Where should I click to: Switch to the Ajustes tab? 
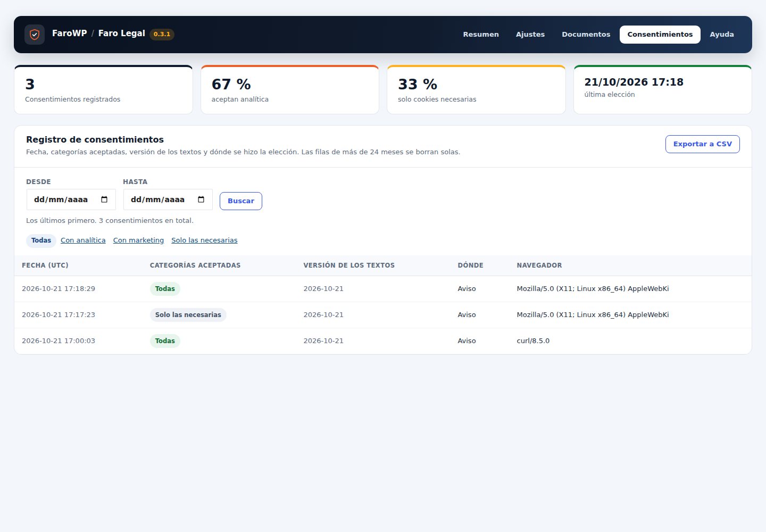(530, 35)
